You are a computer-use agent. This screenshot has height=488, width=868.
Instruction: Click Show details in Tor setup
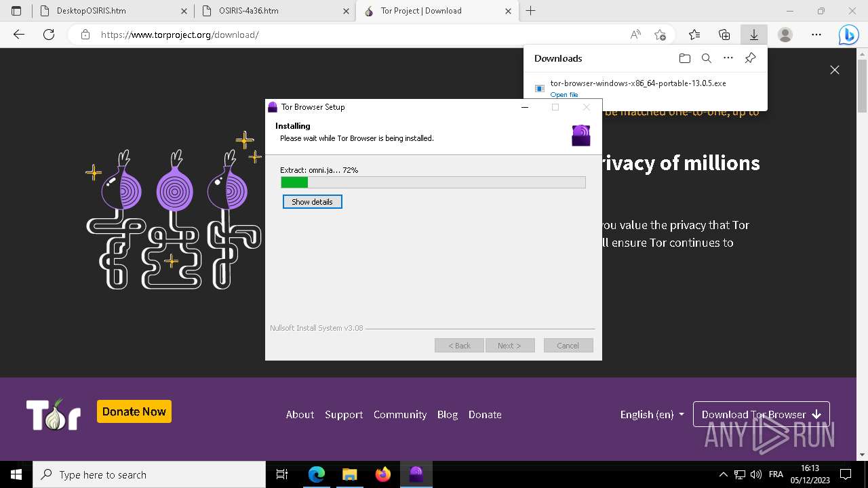click(x=313, y=202)
